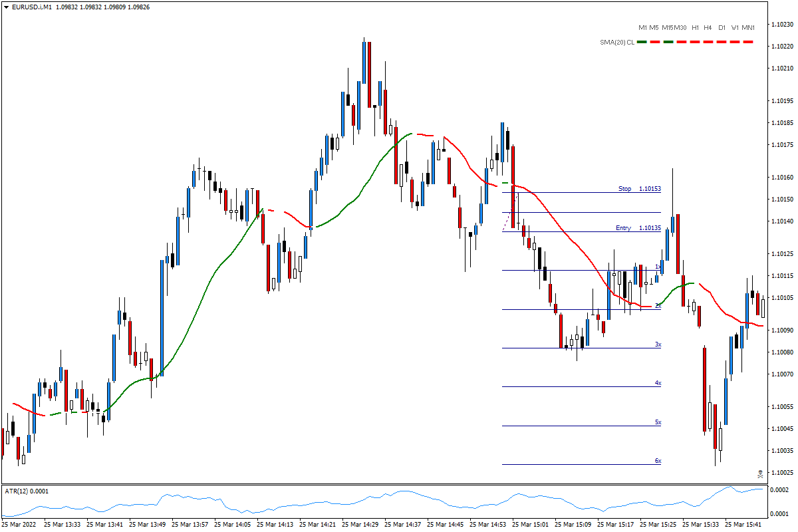The height and width of the screenshot is (532, 798).
Task: Select the M5 timeframe icon
Action: 654,28
